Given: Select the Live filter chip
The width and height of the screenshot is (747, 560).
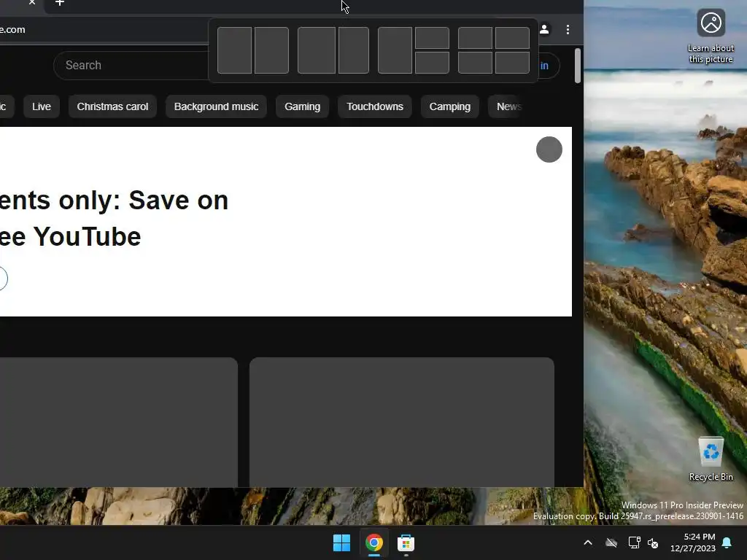Looking at the screenshot, I should 42,106.
